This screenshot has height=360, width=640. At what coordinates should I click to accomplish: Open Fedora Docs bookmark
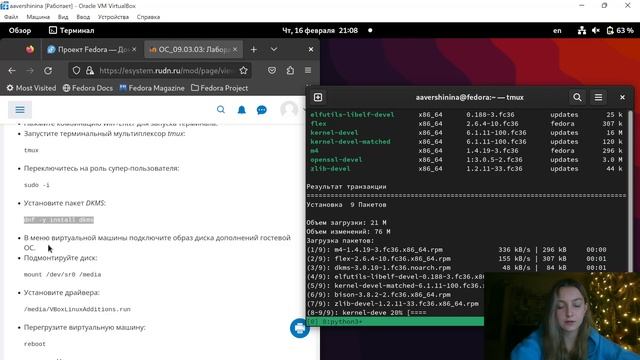pyautogui.click(x=88, y=88)
